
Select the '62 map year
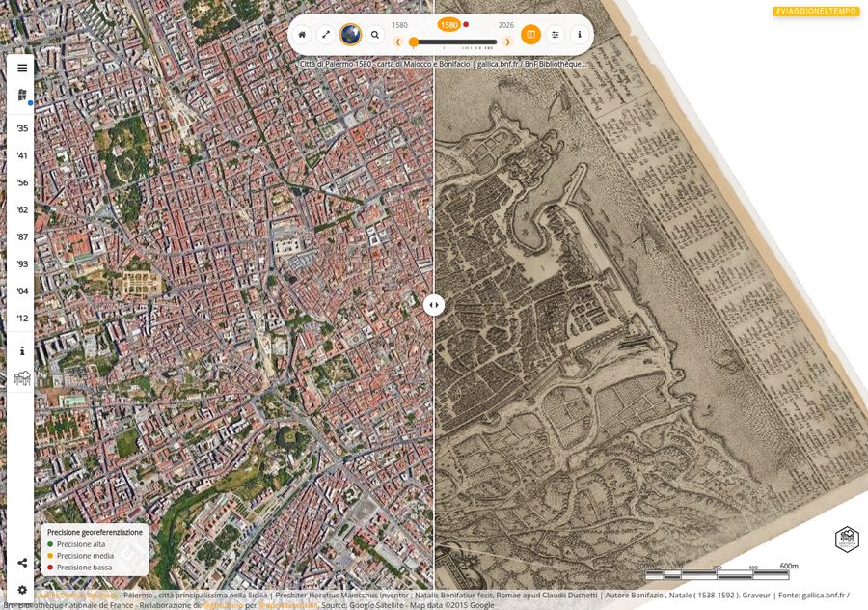pyautogui.click(x=22, y=210)
